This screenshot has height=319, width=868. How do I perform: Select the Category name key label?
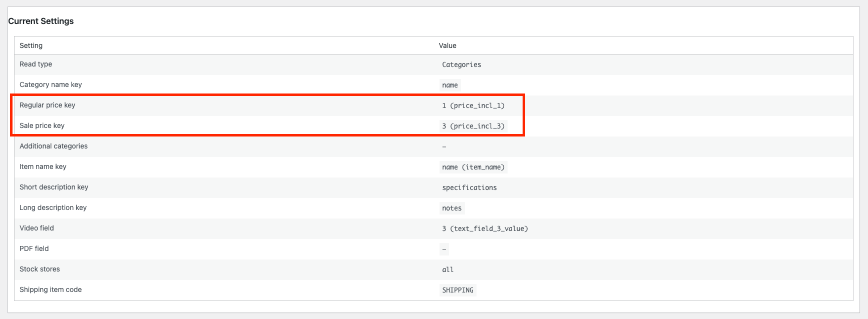pyautogui.click(x=51, y=84)
